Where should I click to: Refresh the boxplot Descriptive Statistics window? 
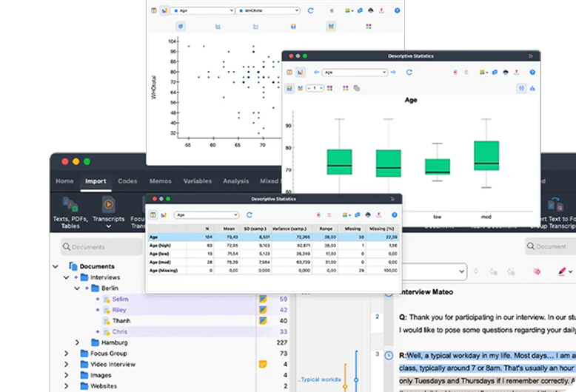pos(409,72)
